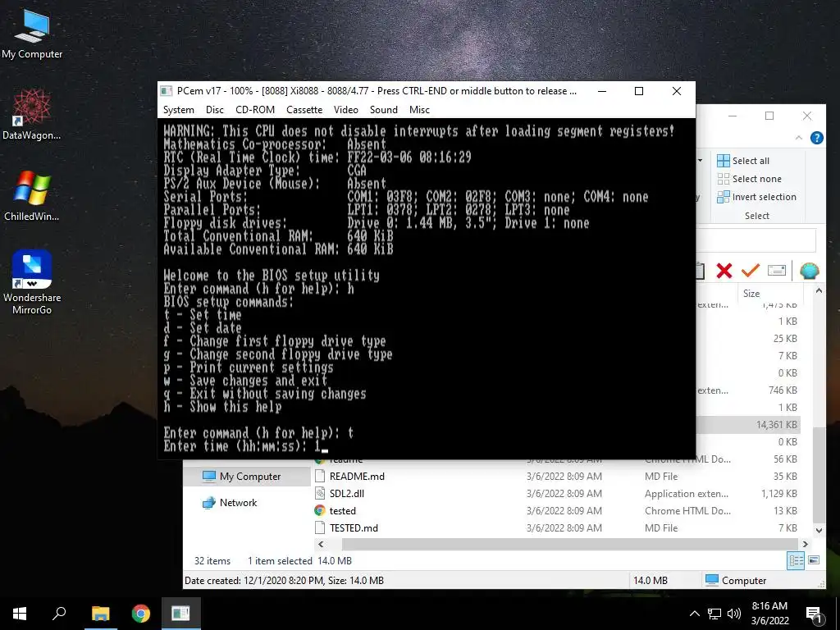This screenshot has height=630, width=840.
Task: Click horizontal scrollbar left arrow in Explorer
Action: point(321,545)
